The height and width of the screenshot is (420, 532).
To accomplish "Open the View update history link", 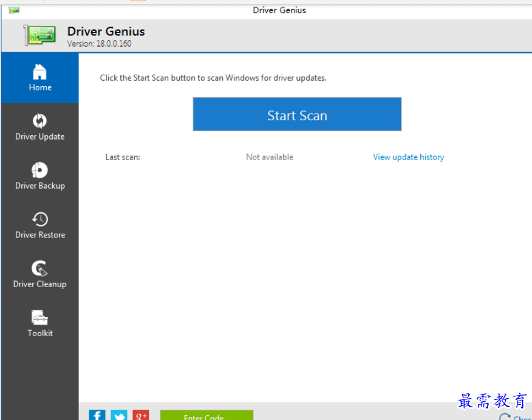I will pyautogui.click(x=409, y=157).
